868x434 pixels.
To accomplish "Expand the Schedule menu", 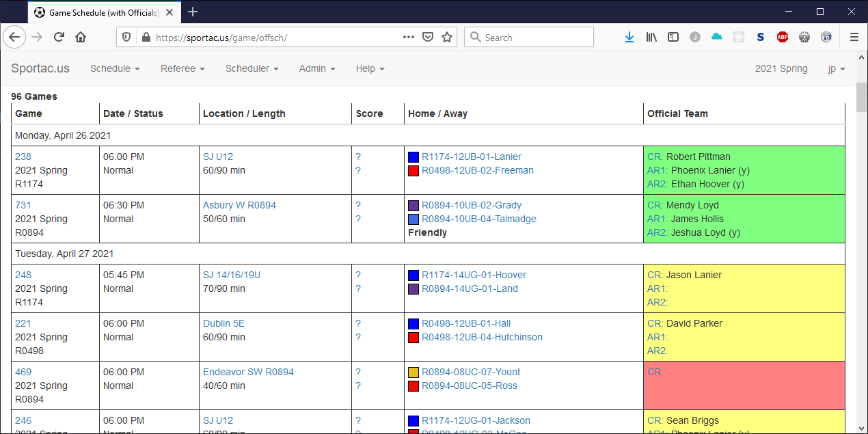I will pyautogui.click(x=115, y=68).
